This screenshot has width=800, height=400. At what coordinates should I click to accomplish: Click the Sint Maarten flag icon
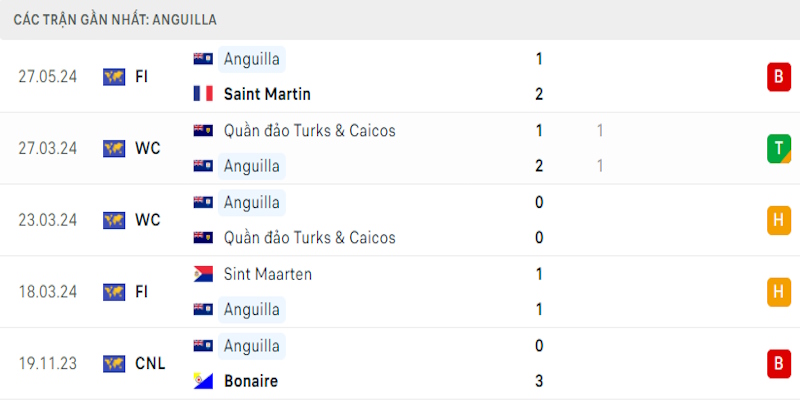(x=203, y=274)
